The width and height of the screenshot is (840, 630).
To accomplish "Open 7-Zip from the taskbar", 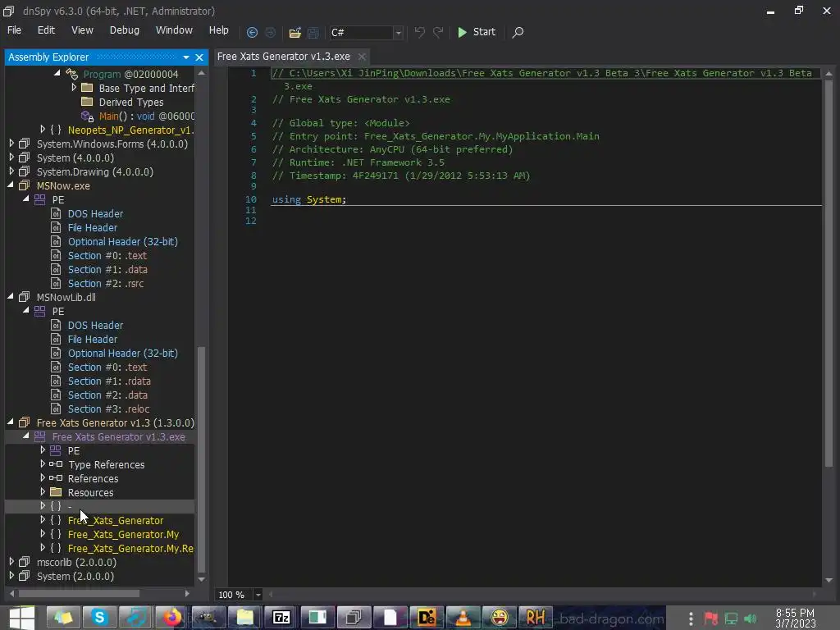I will click(281, 618).
